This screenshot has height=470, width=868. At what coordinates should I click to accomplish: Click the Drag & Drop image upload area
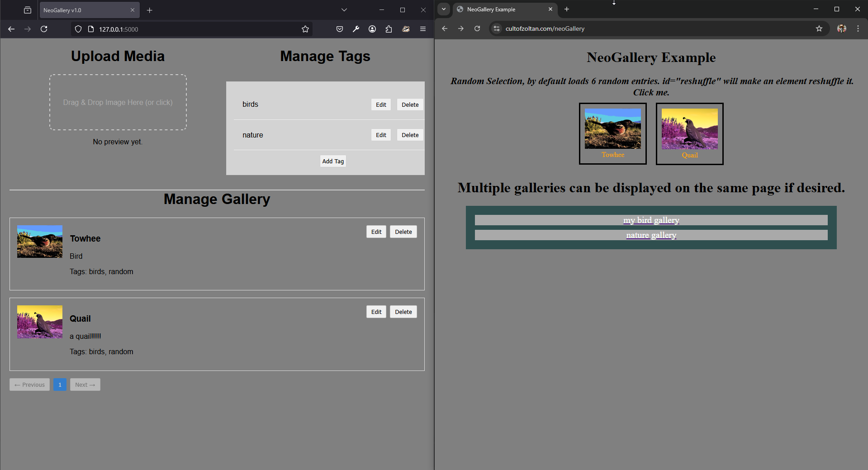[x=118, y=102]
